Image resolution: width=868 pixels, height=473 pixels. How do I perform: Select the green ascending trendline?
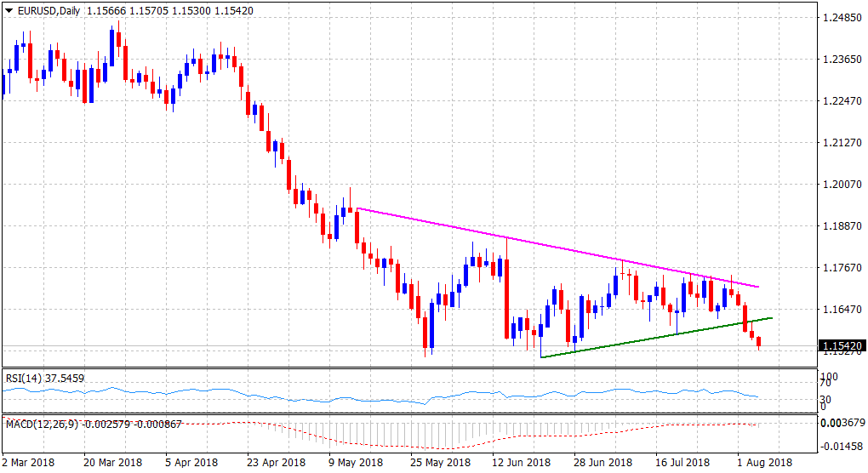(647, 338)
